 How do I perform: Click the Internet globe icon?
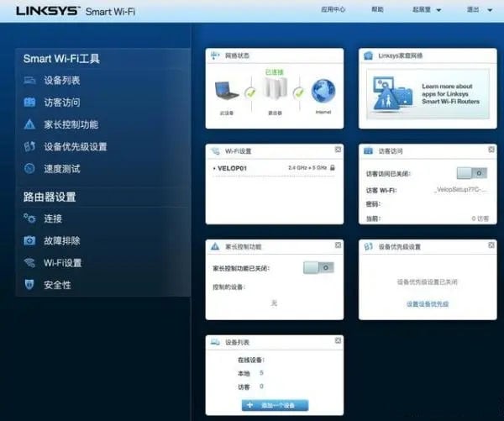pyautogui.click(x=323, y=91)
